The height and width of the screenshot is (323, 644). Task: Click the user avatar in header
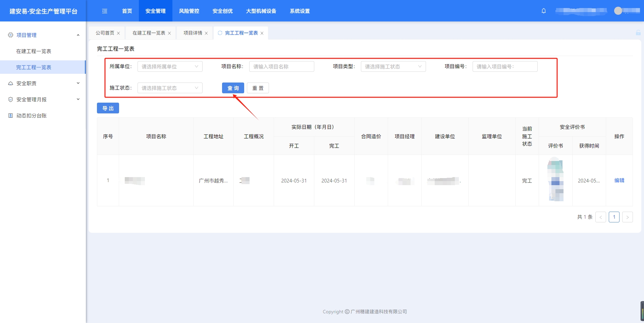618,11
